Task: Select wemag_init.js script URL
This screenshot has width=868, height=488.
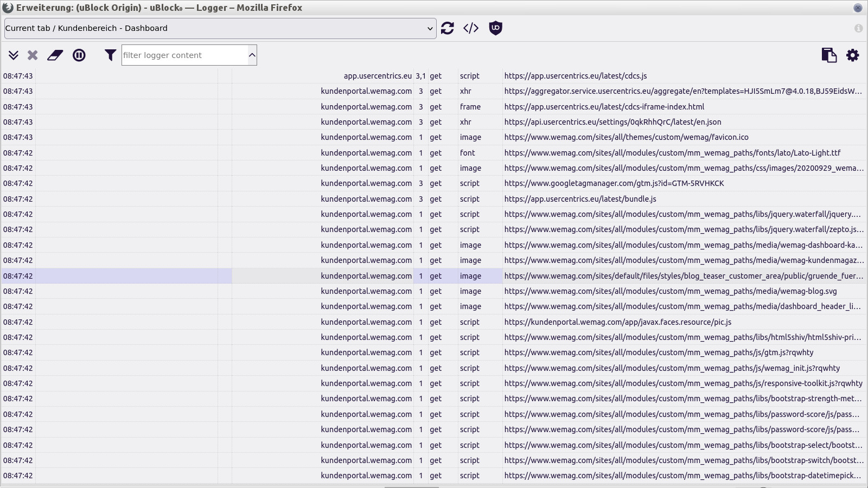Action: (x=672, y=368)
